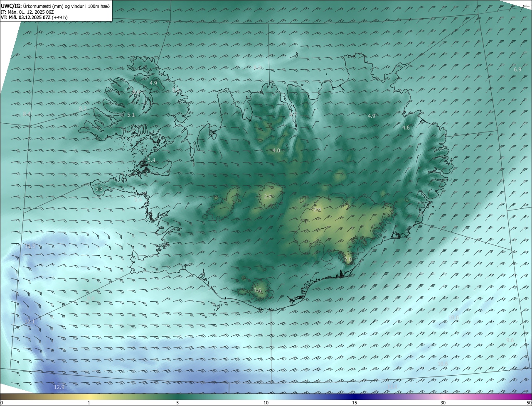Click the 4.6 value label on the map
The height and width of the screenshot is (406, 532).
406,128
